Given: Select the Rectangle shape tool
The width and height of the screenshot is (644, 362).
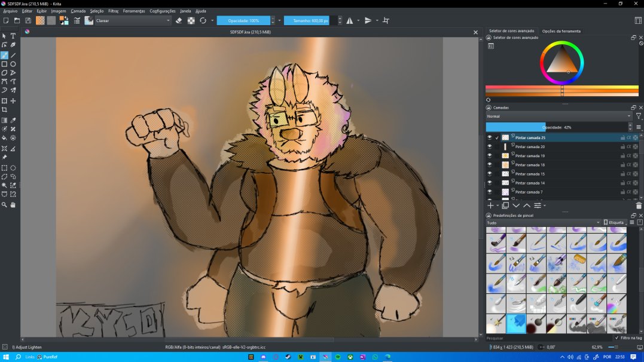Looking at the screenshot, I should (4, 64).
